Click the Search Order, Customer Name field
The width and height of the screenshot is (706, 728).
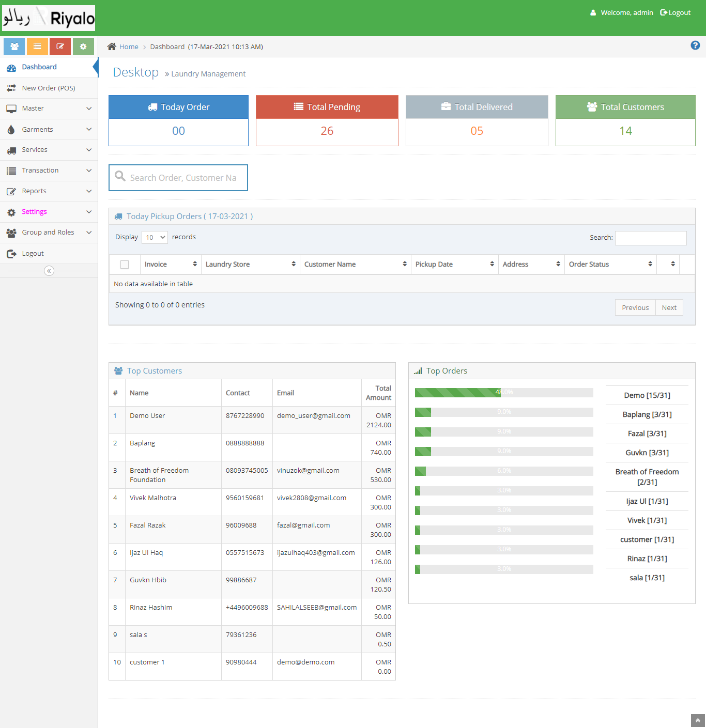[183, 178]
